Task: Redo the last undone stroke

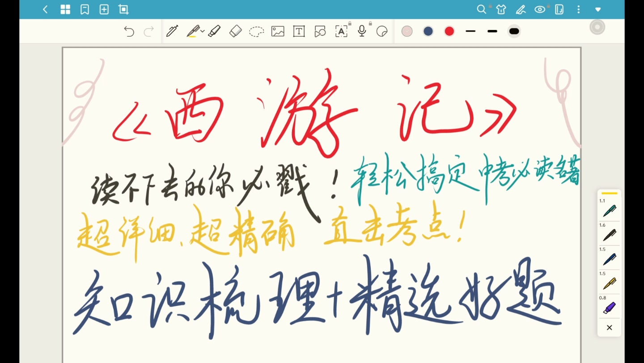Action: click(148, 31)
